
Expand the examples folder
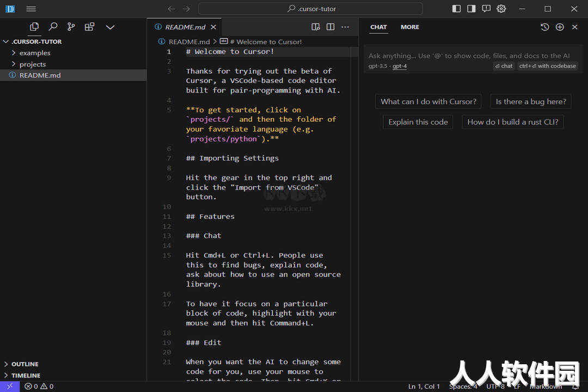pyautogui.click(x=73, y=53)
